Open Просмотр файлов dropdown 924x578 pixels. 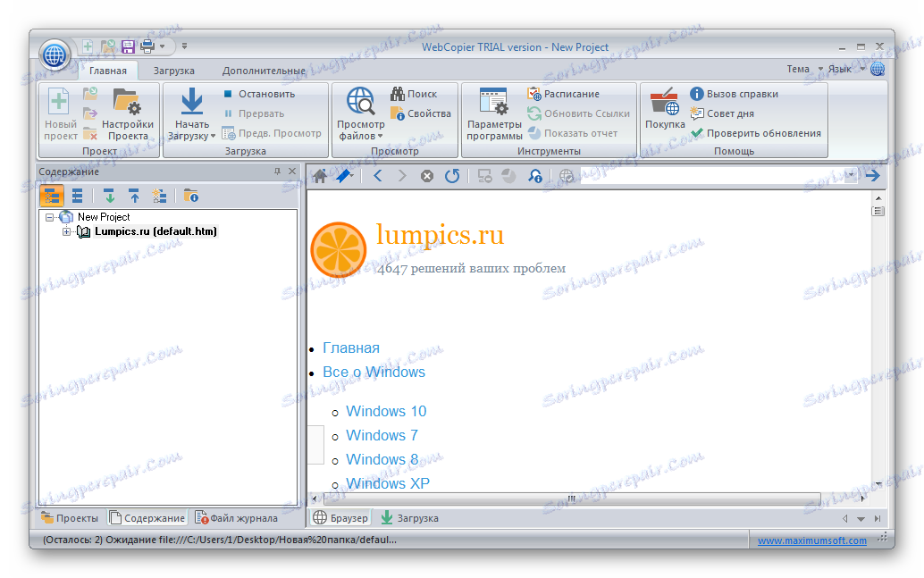tap(360, 114)
